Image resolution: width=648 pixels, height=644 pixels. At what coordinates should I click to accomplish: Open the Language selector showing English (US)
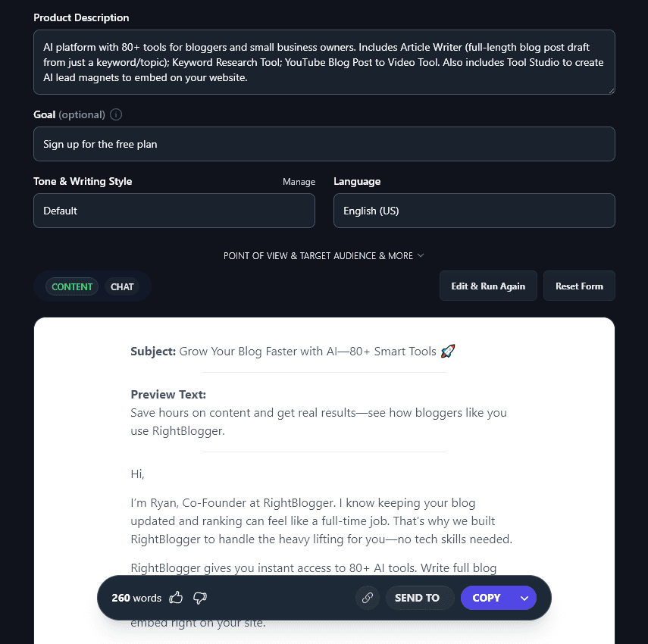coord(474,211)
